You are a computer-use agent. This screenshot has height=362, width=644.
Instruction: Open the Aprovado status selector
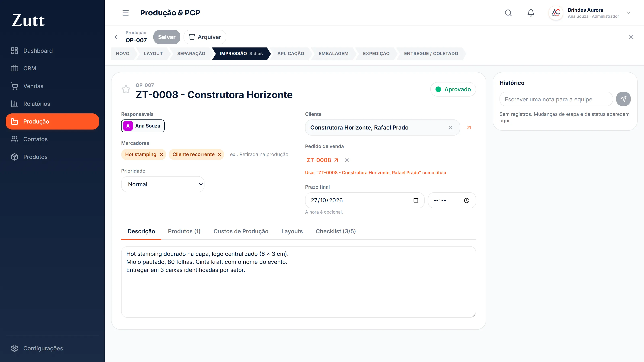pyautogui.click(x=453, y=89)
